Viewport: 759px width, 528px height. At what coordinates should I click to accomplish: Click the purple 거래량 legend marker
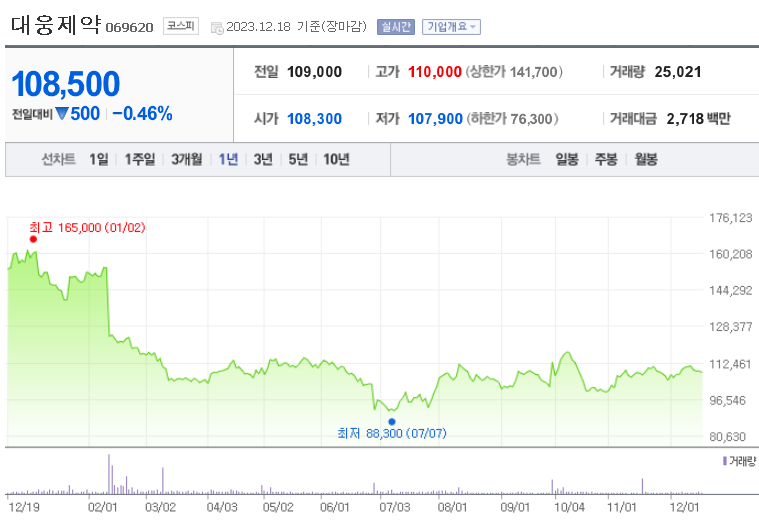725,461
